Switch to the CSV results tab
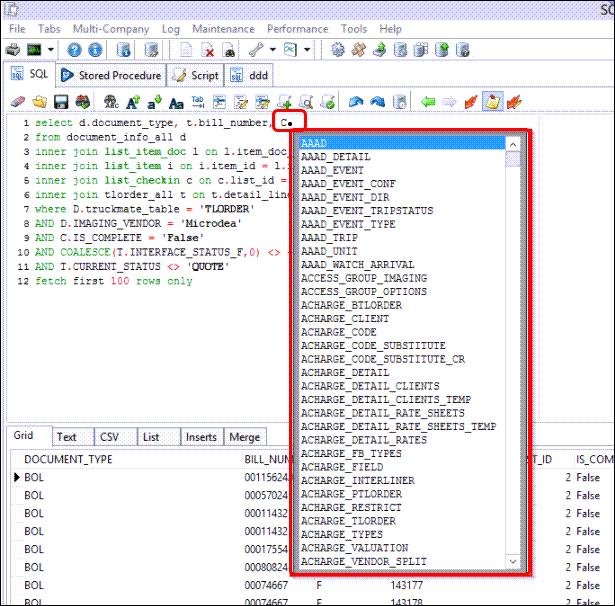This screenshot has height=606, width=615. [109, 437]
